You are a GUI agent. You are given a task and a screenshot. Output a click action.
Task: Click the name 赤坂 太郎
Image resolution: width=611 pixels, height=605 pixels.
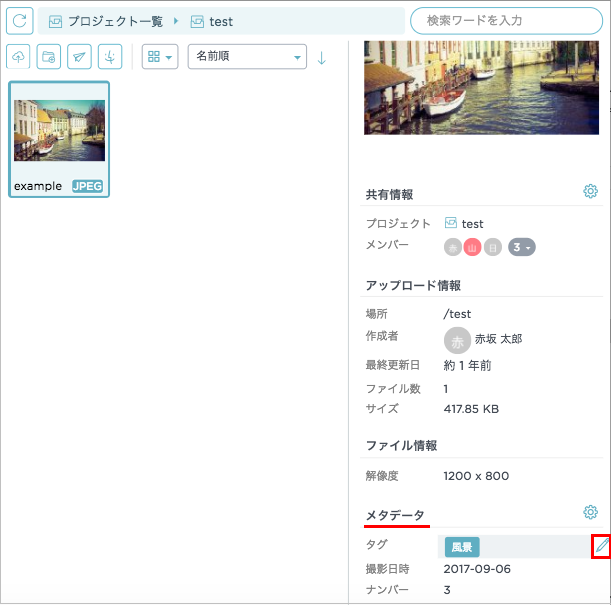coord(498,339)
